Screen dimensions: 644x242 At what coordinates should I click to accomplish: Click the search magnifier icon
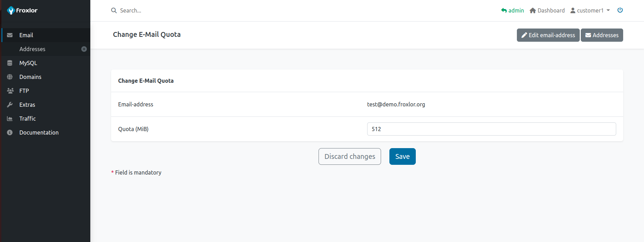(x=114, y=10)
